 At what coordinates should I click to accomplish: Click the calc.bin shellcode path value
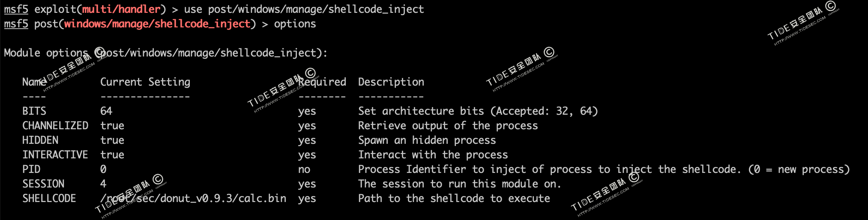tap(193, 198)
